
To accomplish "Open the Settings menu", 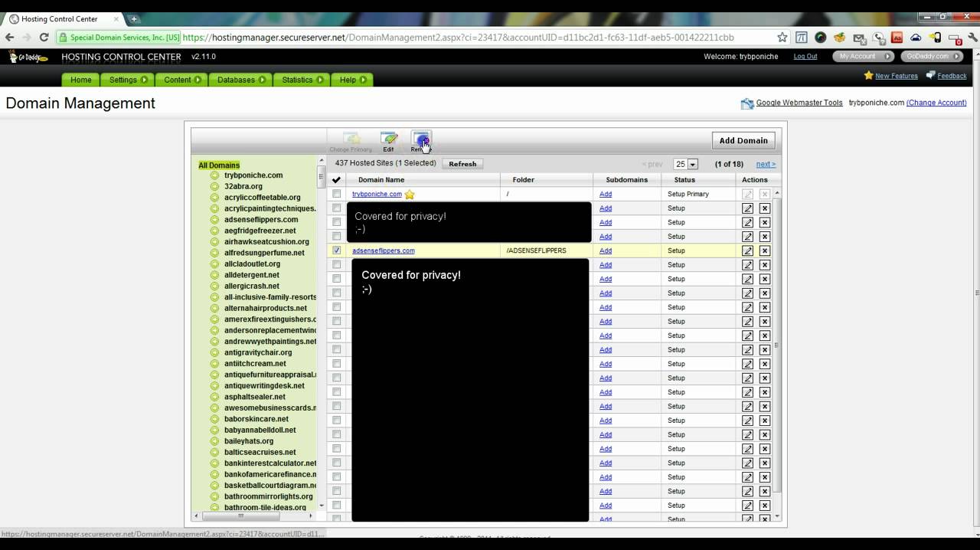I will (x=128, y=80).
